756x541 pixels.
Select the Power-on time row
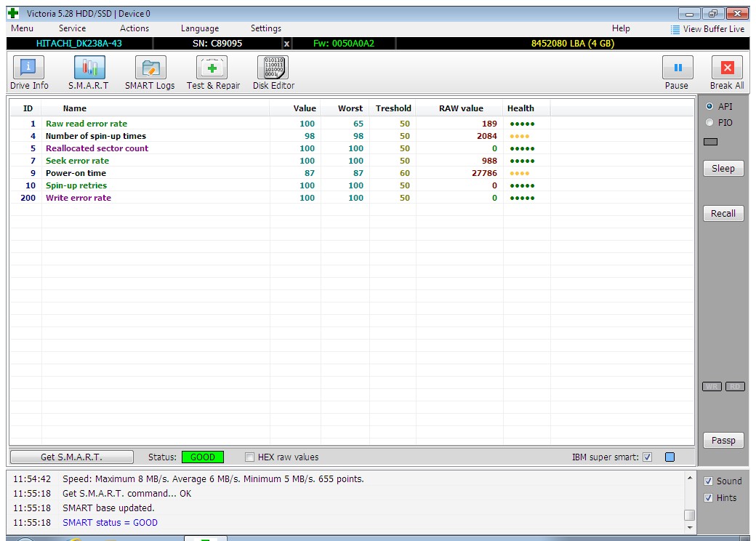[352, 173]
